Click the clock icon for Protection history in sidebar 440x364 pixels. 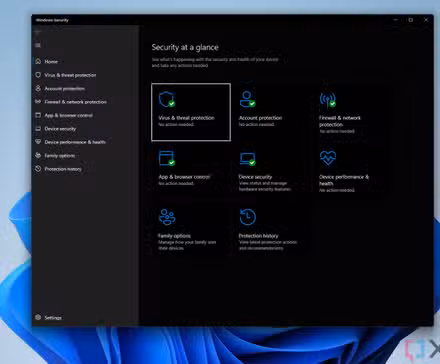pyautogui.click(x=38, y=169)
